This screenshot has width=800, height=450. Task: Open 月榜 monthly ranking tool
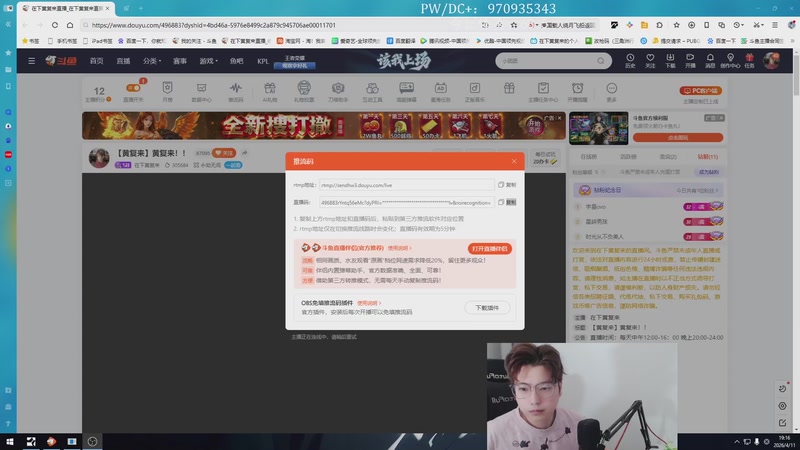167,92
